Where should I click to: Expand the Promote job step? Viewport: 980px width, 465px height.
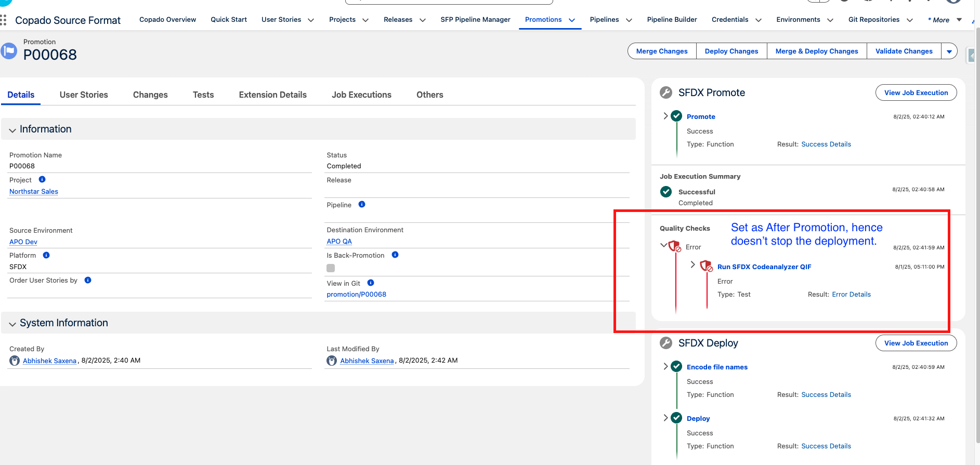click(665, 116)
